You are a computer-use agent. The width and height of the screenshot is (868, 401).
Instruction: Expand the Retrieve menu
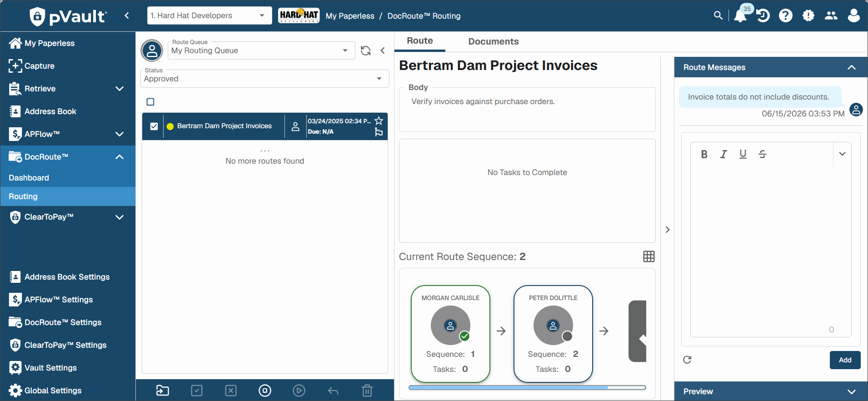pos(120,89)
